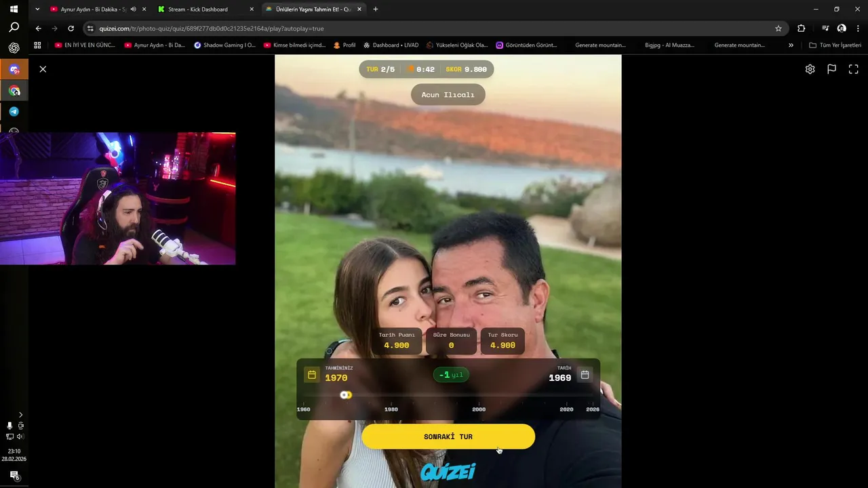The image size is (868, 488).
Task: Open the taskbar volume icon
Action: tap(20, 437)
